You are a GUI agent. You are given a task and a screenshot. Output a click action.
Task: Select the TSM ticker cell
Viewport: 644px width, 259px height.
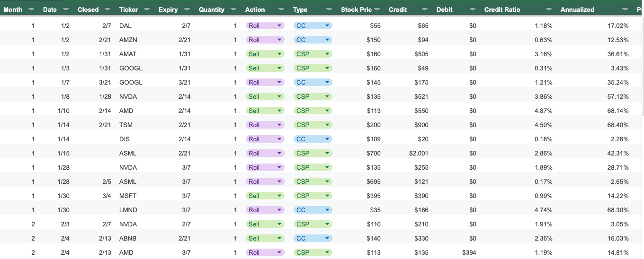coord(126,125)
